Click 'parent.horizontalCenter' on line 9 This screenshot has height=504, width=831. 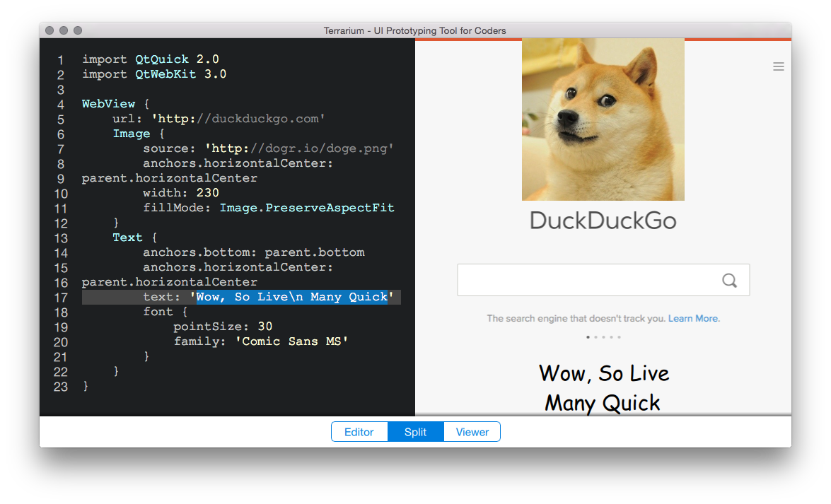click(170, 178)
